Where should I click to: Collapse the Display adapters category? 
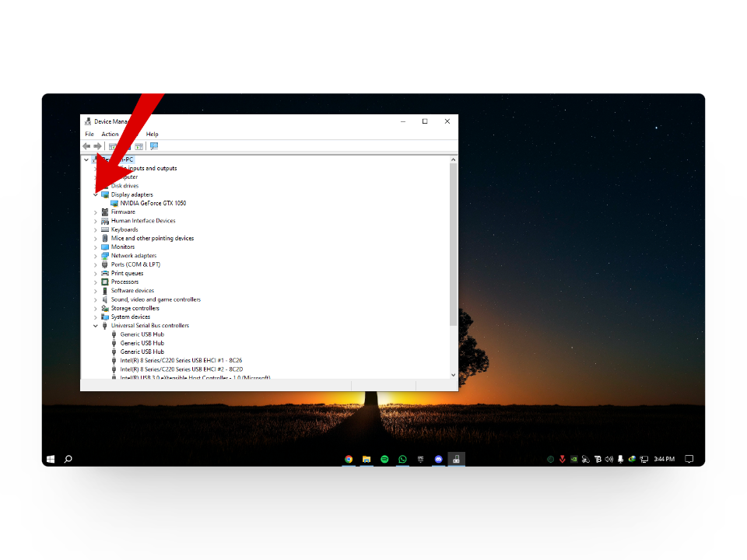click(96, 194)
